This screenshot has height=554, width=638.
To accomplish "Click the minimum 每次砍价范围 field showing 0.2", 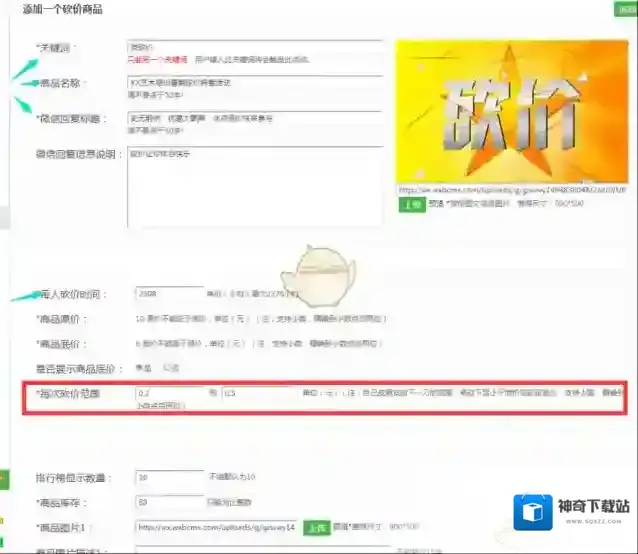I will tap(169, 394).
